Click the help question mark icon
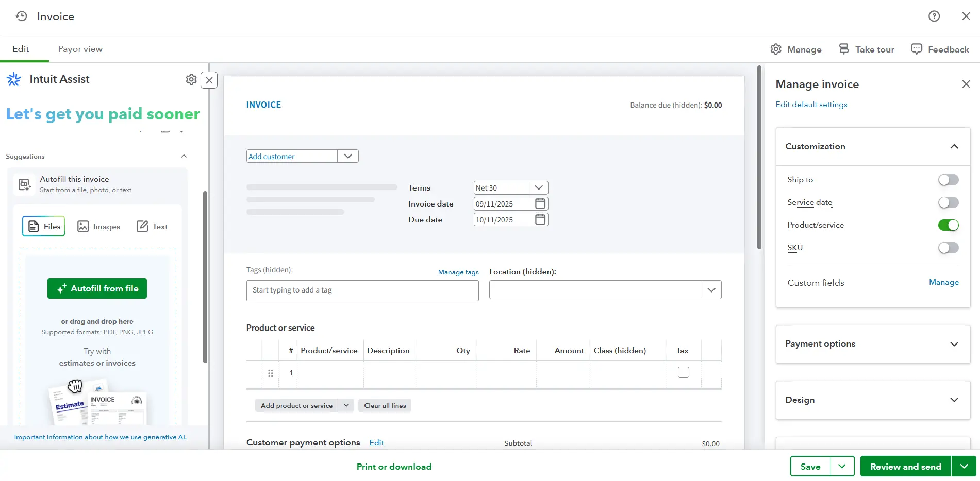Image resolution: width=980 pixels, height=481 pixels. [934, 16]
